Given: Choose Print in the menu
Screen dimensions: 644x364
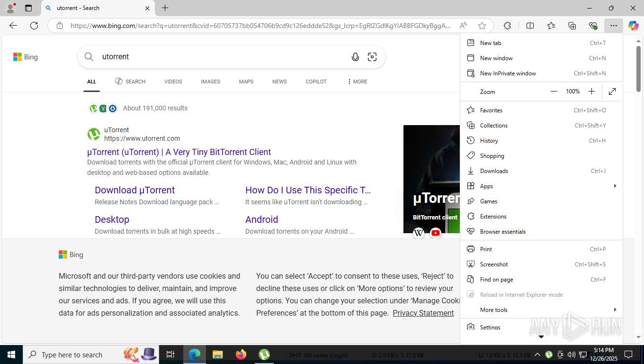Looking at the screenshot, I should pos(541,249).
